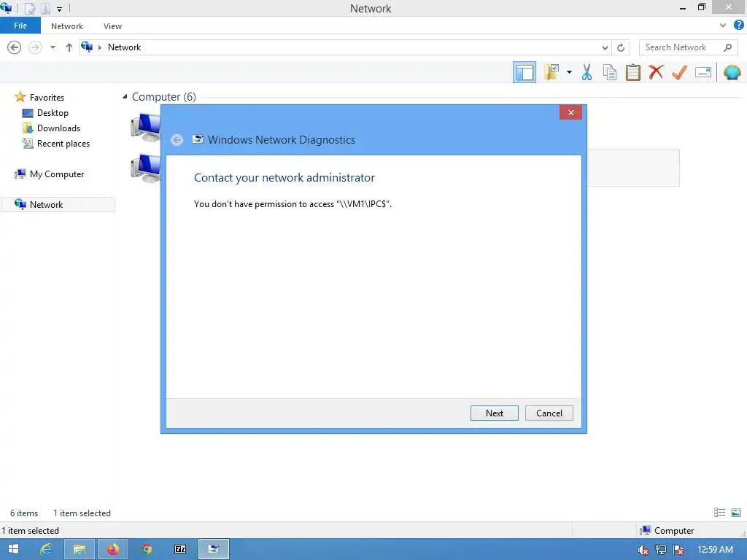Click the search magnifier icon
The image size is (747, 560).
727,47
